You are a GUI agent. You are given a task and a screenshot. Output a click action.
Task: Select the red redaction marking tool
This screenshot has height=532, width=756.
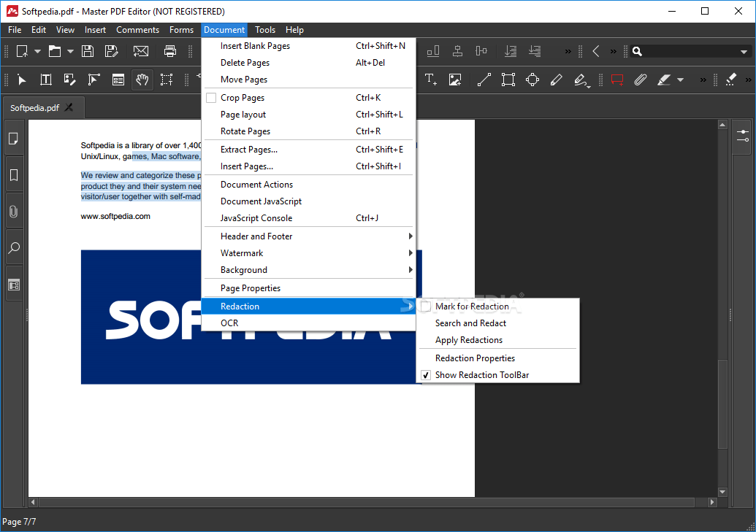coord(617,80)
